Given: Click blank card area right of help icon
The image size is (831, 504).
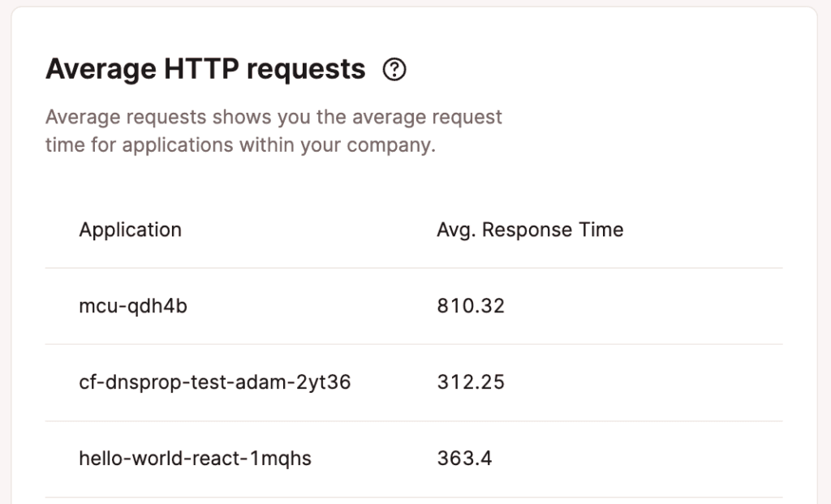Looking at the screenshot, I should tap(609, 71).
